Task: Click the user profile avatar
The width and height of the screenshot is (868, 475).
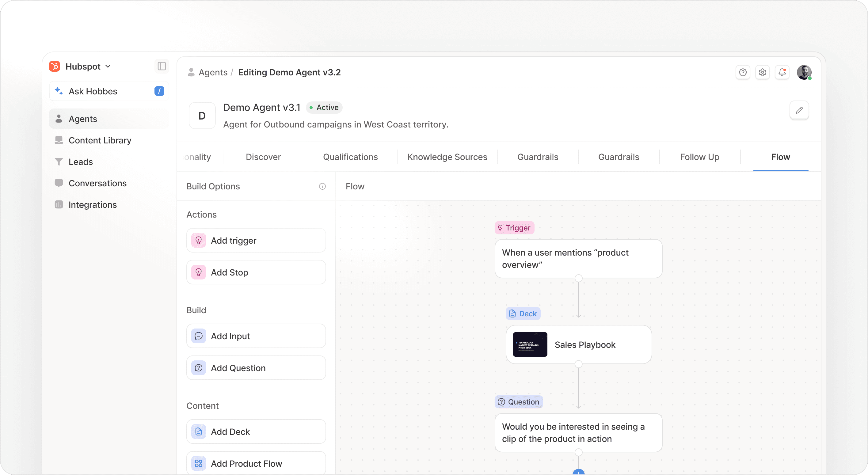Action: [804, 72]
